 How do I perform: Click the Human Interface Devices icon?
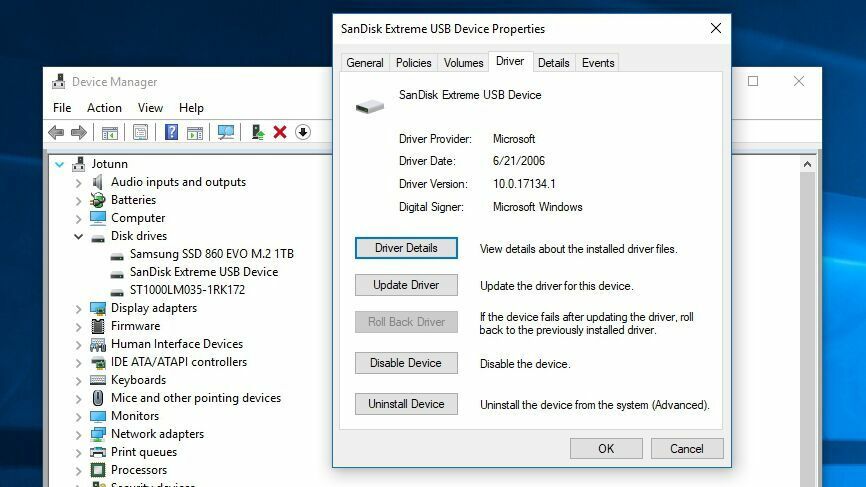(98, 344)
